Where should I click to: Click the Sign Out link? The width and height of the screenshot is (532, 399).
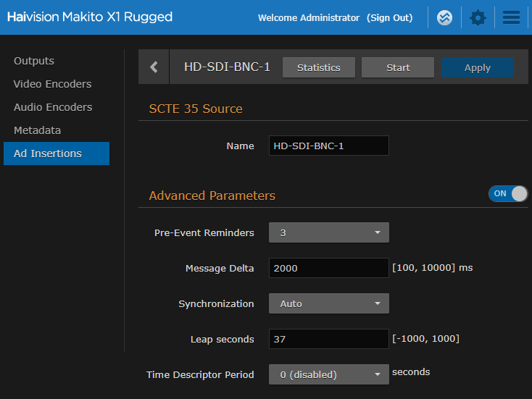(389, 17)
